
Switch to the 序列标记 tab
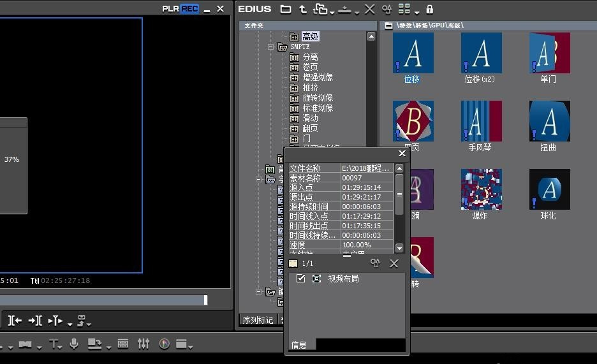coord(257,320)
